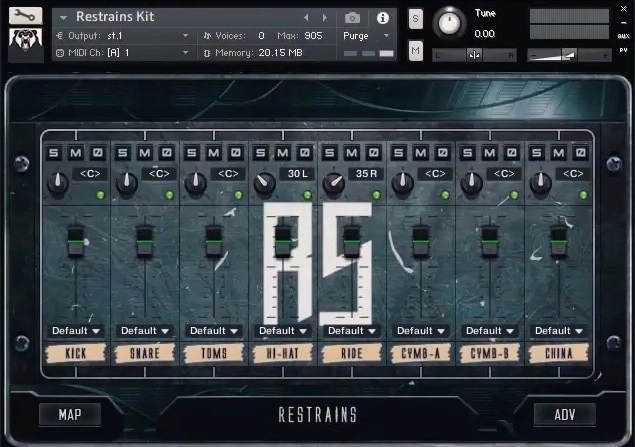
Task: Invert phase on the Hi-Hat channel
Action: point(305,153)
